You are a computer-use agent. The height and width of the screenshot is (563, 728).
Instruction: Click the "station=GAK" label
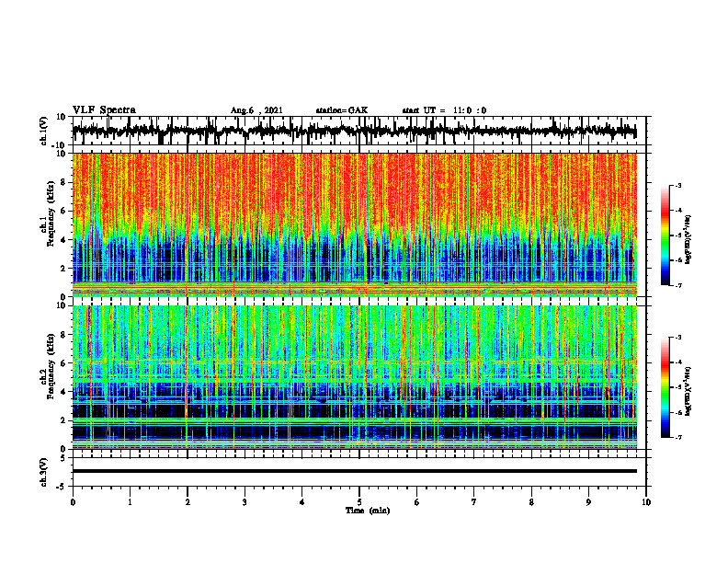click(x=342, y=110)
